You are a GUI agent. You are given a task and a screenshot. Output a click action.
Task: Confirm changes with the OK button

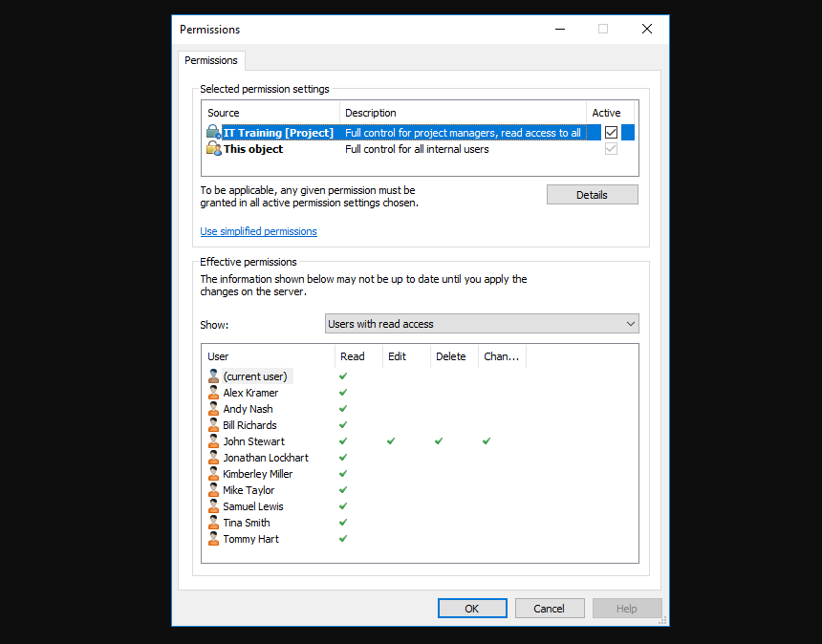click(472, 608)
